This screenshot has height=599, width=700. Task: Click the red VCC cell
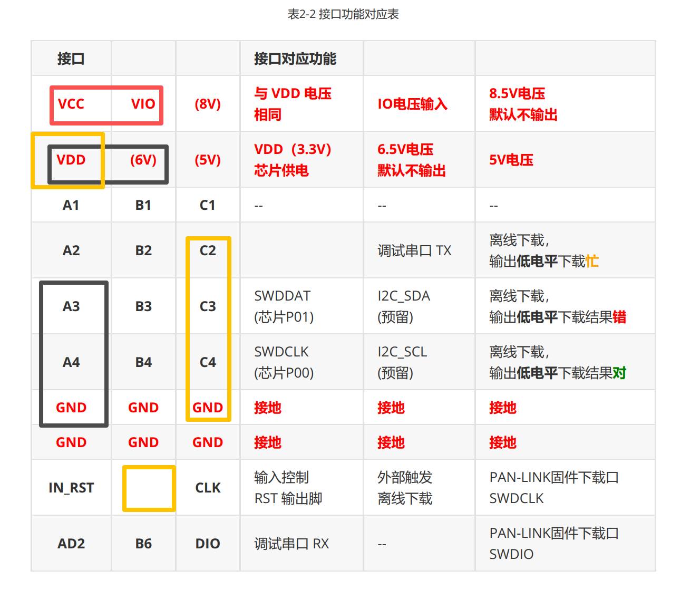pos(71,104)
